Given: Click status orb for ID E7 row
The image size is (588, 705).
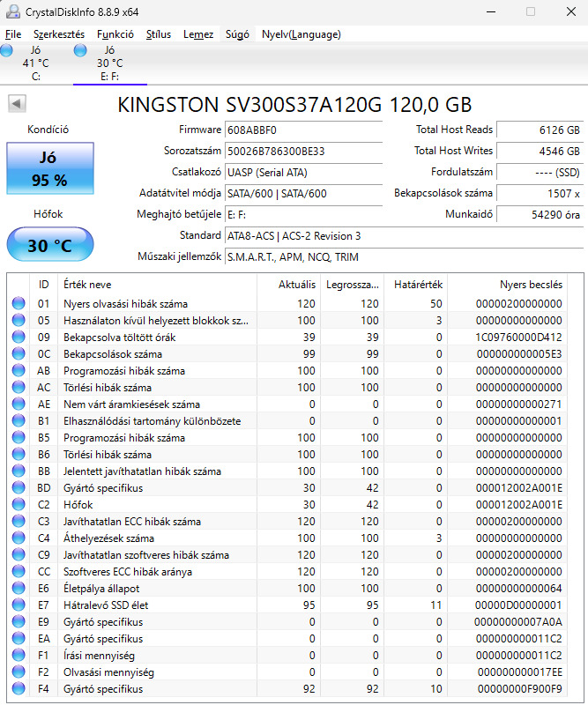Looking at the screenshot, I should (x=19, y=605).
